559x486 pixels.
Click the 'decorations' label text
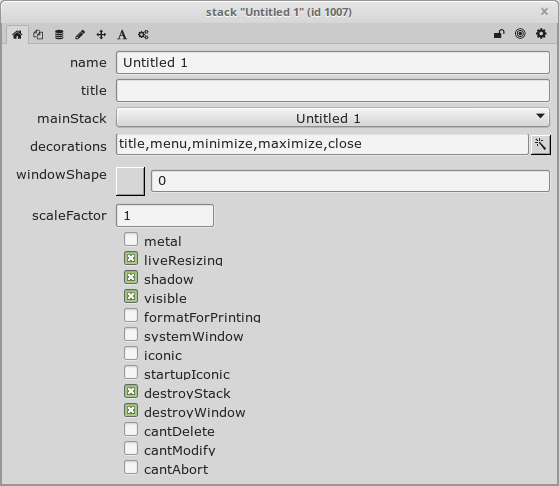[68, 147]
